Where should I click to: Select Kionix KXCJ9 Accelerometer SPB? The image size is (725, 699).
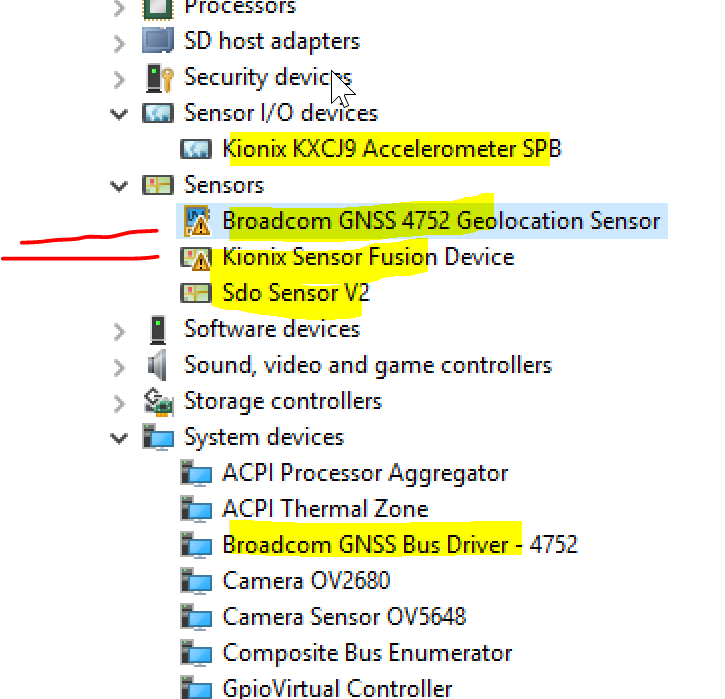point(391,149)
